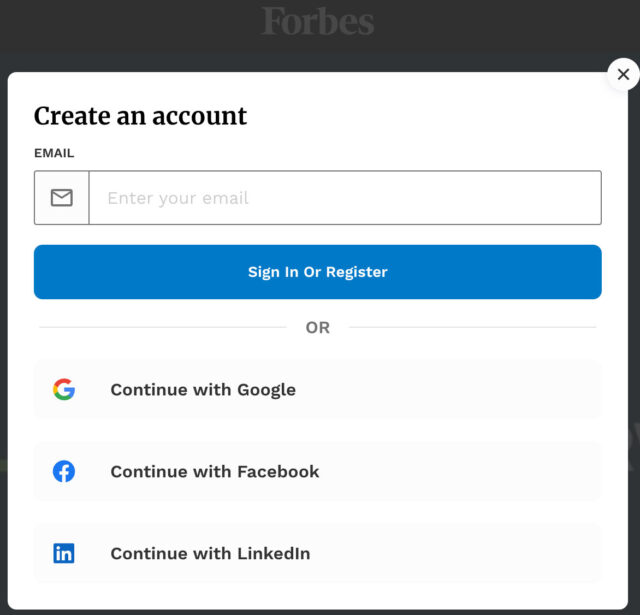This screenshot has width=640, height=615.
Task: Click the Forbes logo behind the dialog
Action: (x=318, y=21)
